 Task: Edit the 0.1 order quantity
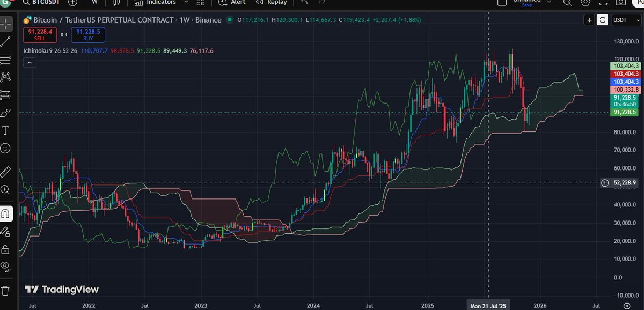pos(64,35)
